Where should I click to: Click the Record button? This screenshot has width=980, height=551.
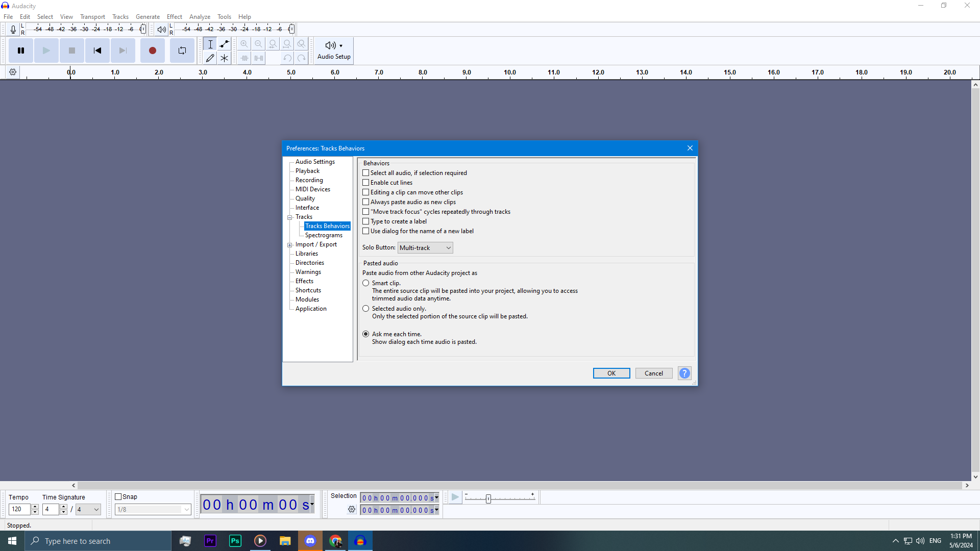pyautogui.click(x=152, y=51)
